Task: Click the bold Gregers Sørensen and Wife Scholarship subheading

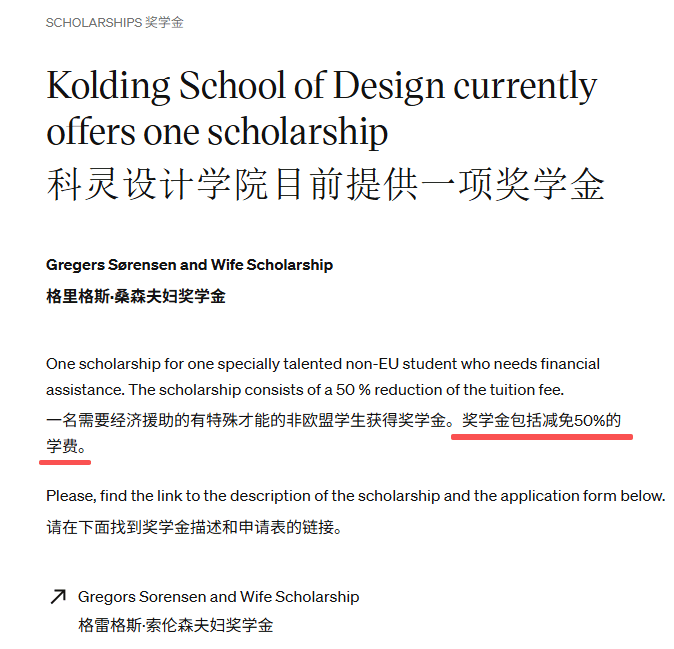Action: pos(189,265)
